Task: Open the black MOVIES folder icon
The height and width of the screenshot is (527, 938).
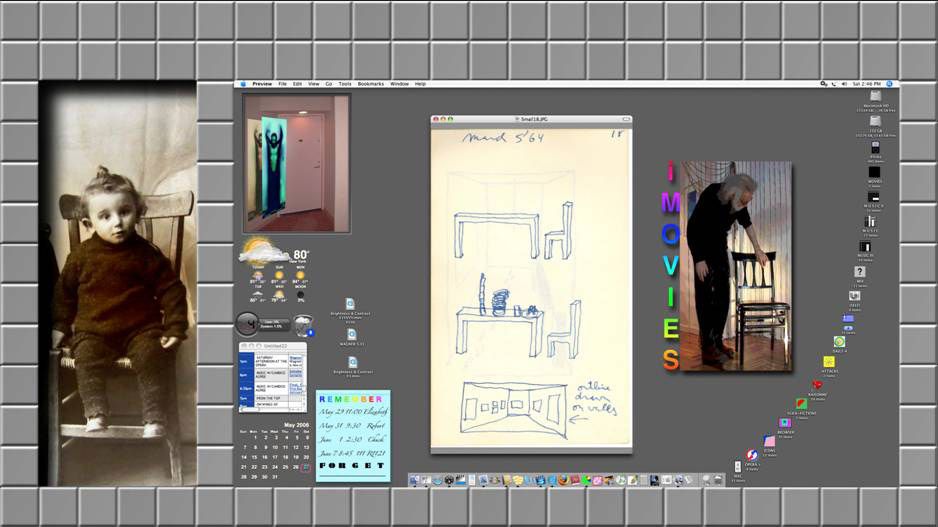Action: [x=874, y=172]
